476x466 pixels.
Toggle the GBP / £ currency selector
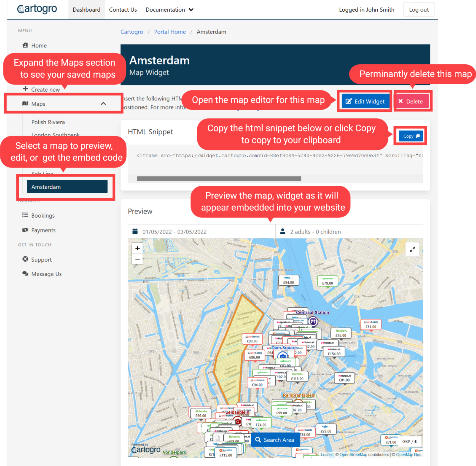(409, 441)
